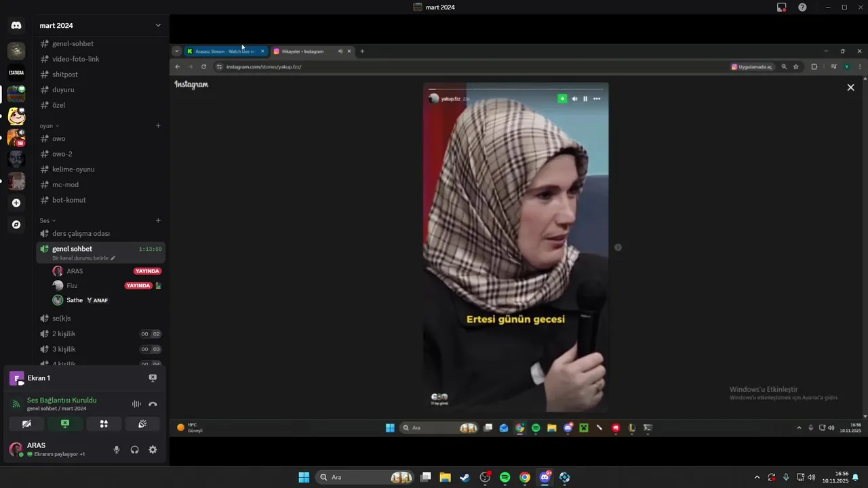This screenshot has width=868, height=488.
Task: Mute the Instagram story audio
Action: tap(574, 99)
